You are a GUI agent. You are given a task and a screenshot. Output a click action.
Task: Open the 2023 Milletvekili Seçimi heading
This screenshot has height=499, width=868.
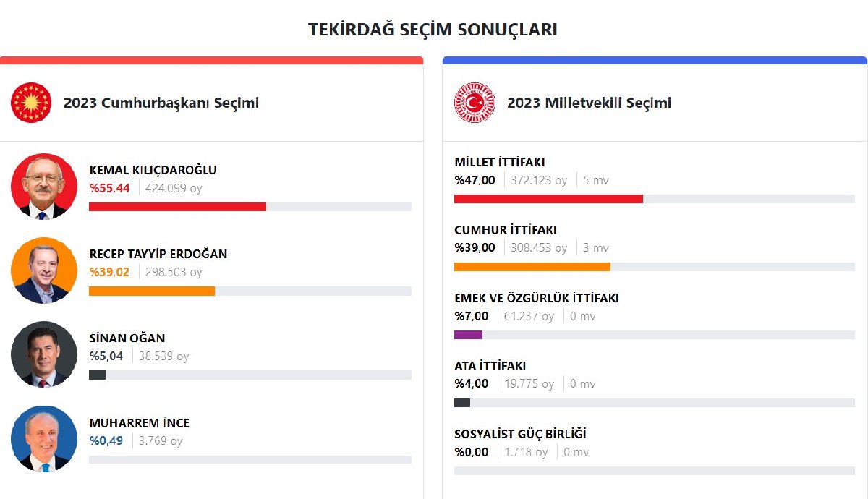pyautogui.click(x=589, y=103)
